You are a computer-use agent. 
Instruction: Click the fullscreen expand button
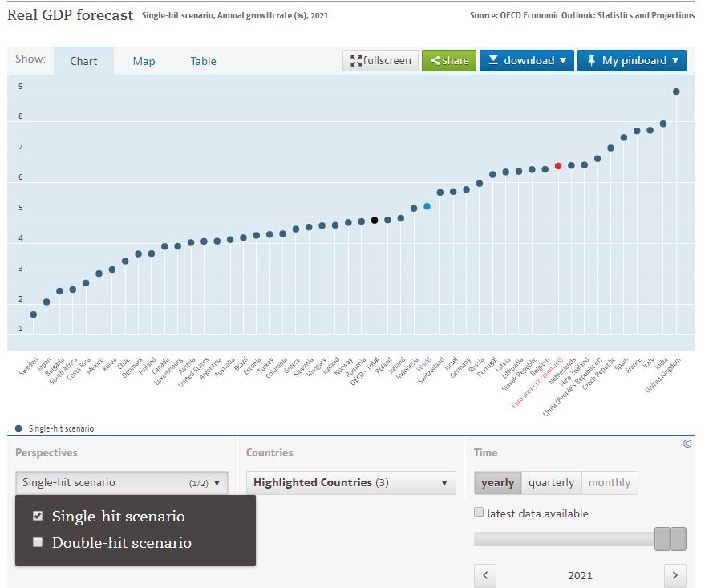coord(380,60)
